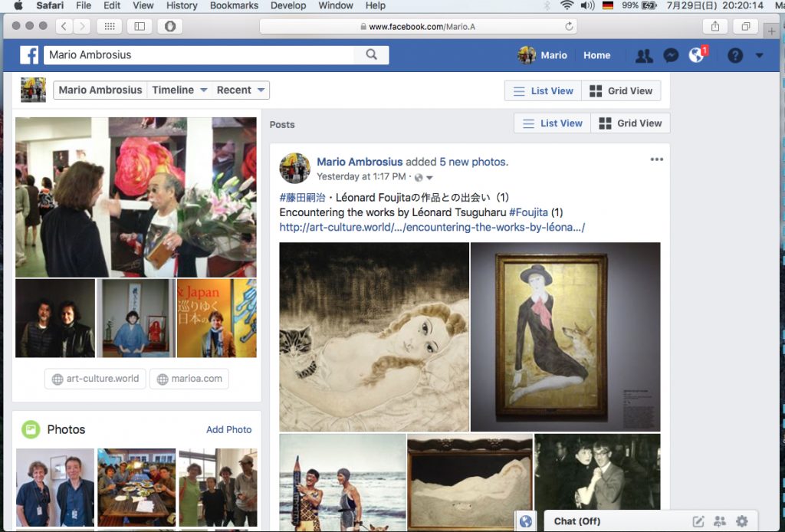Show all tabs button in Safari
Screen dimensions: 785x532
click(x=746, y=27)
